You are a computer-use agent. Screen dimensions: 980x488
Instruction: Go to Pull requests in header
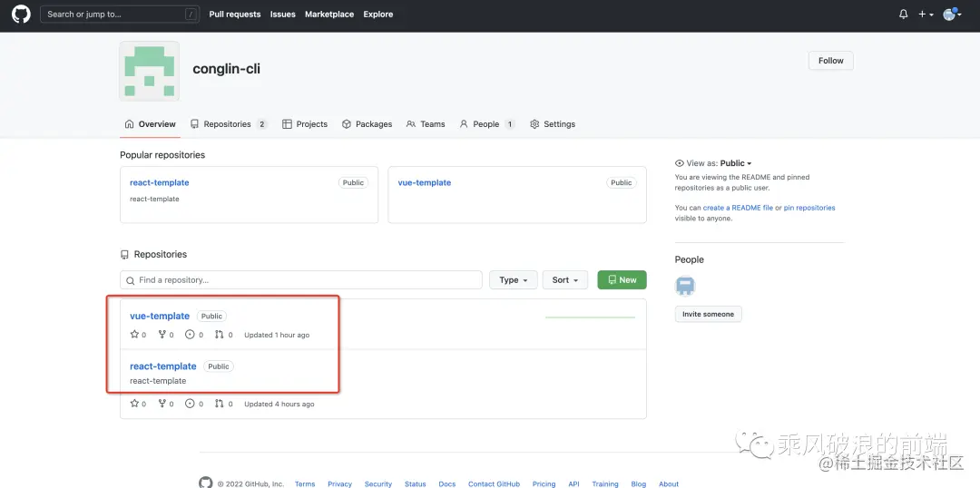[x=235, y=15]
